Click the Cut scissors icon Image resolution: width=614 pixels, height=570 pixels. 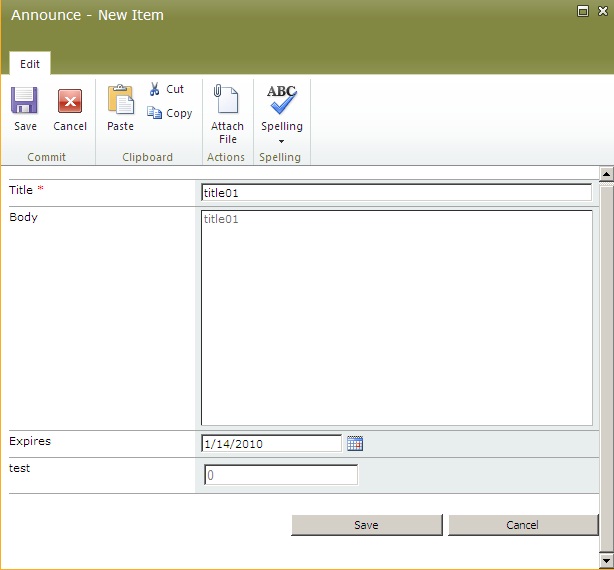point(154,89)
